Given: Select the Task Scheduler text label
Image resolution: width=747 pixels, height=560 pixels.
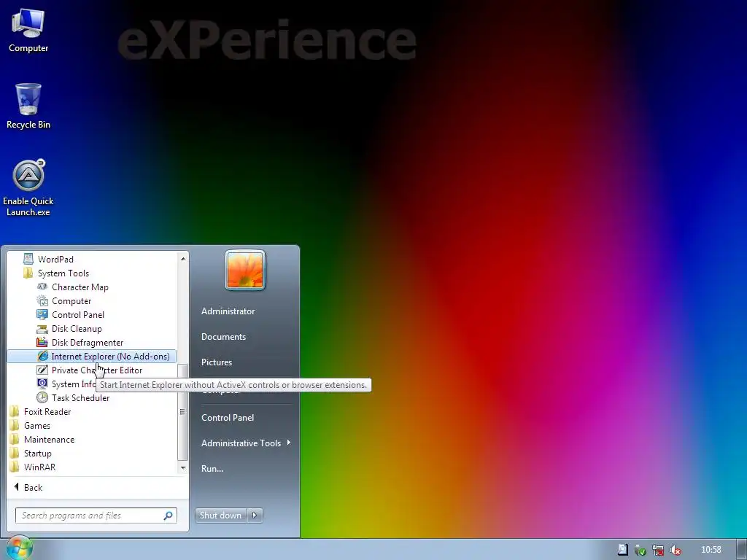Looking at the screenshot, I should pyautogui.click(x=80, y=397).
